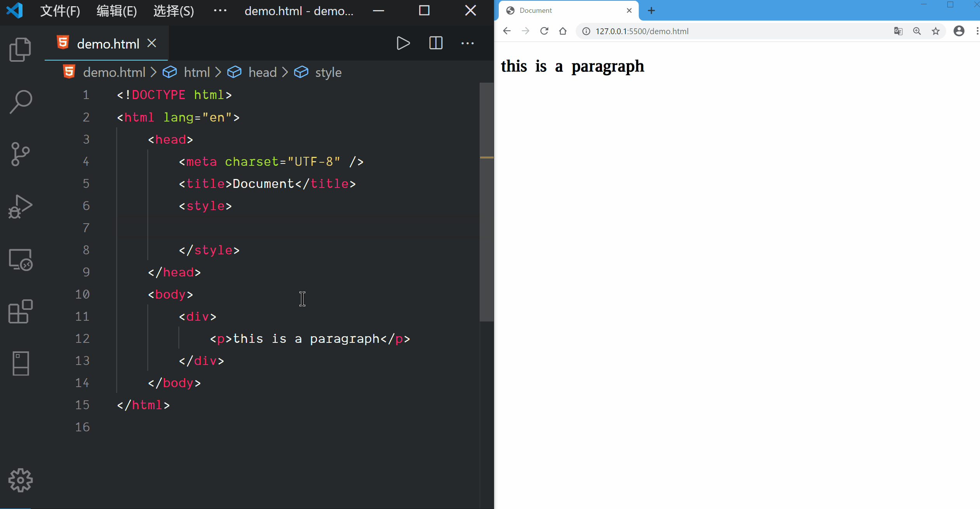Click the Google Translate icon in address bar

pos(898,31)
